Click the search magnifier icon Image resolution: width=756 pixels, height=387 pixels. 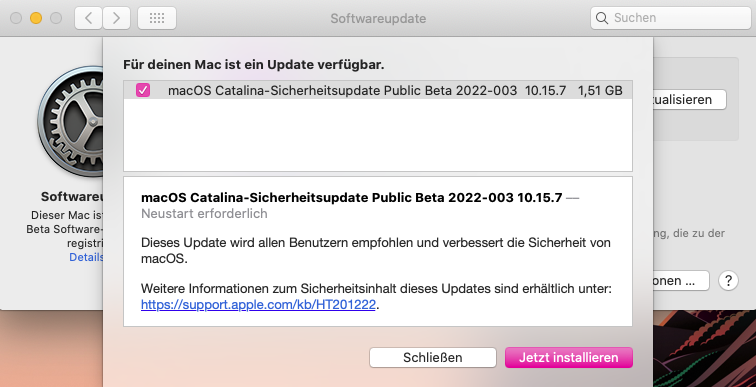[602, 18]
